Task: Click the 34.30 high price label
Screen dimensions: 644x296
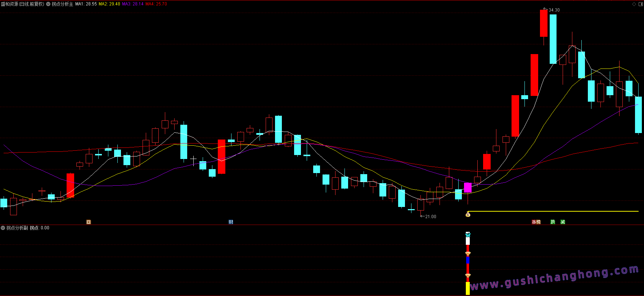Action: click(554, 10)
